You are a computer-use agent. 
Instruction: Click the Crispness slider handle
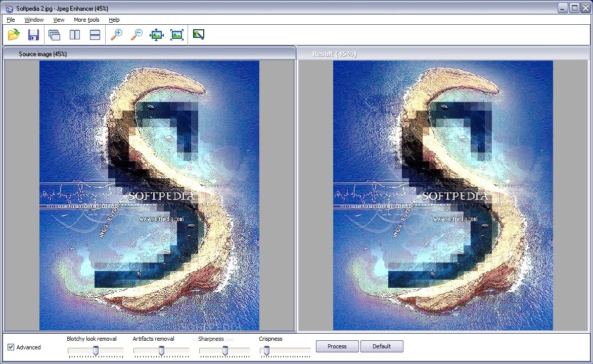266,351
